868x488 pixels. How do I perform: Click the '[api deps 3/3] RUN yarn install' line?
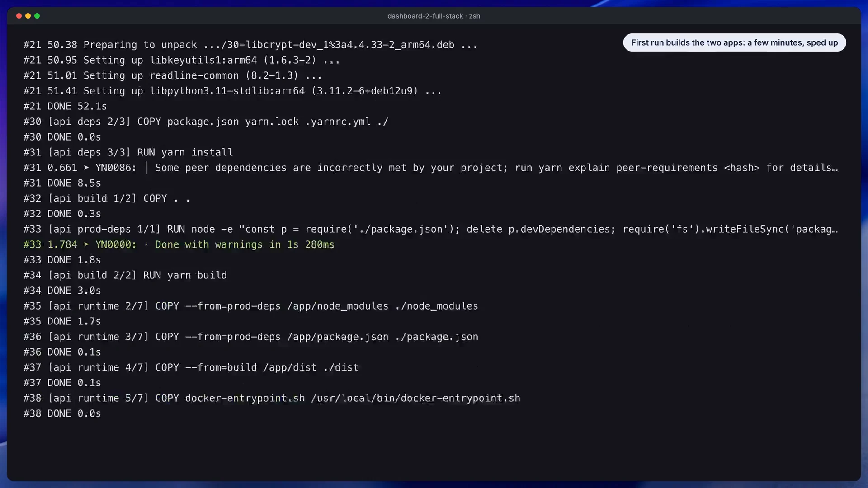128,152
